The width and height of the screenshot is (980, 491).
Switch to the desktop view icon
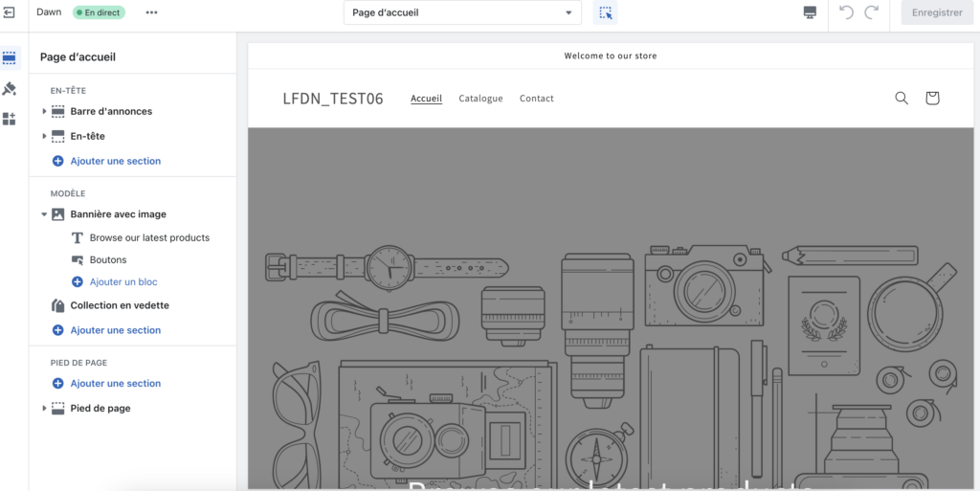click(x=810, y=12)
